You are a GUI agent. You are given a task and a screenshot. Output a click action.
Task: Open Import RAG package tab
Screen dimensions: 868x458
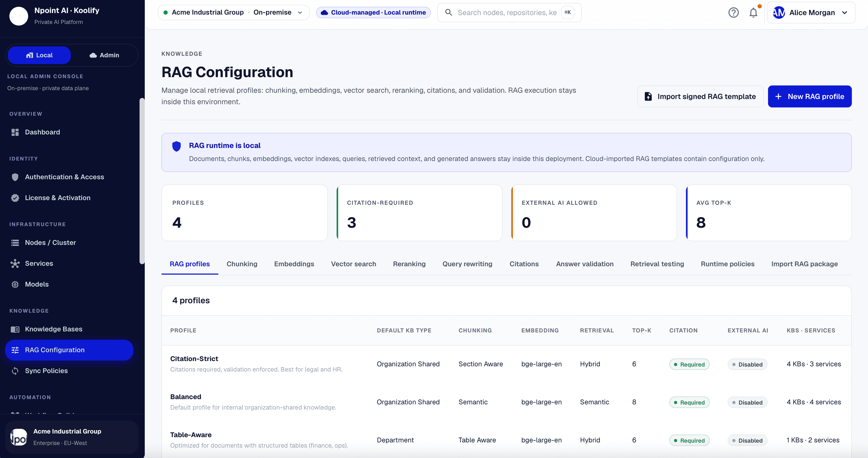(x=804, y=264)
